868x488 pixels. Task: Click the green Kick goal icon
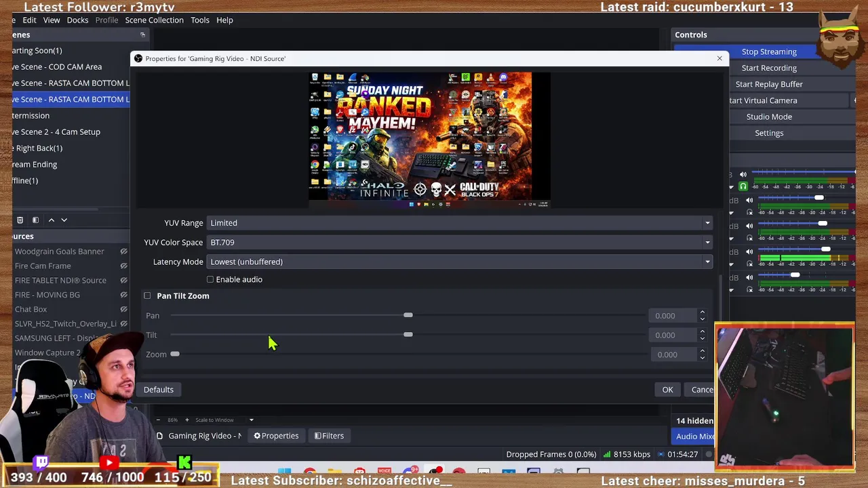tap(184, 463)
